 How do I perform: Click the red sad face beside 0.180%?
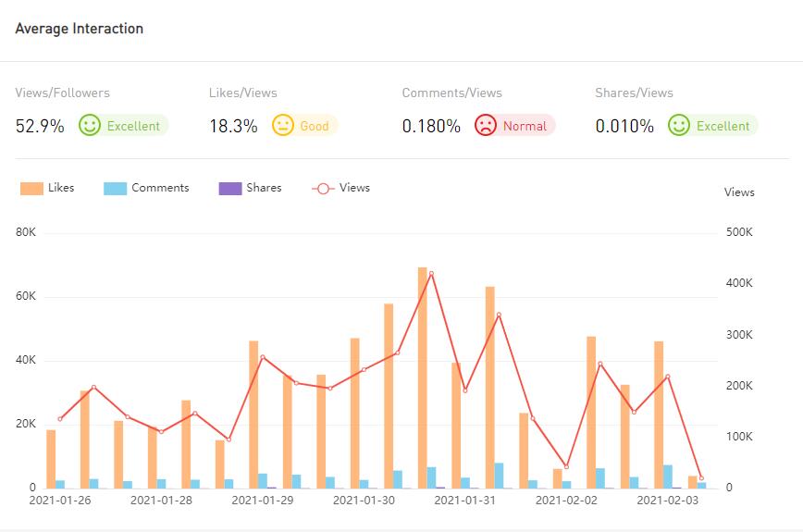coord(486,126)
